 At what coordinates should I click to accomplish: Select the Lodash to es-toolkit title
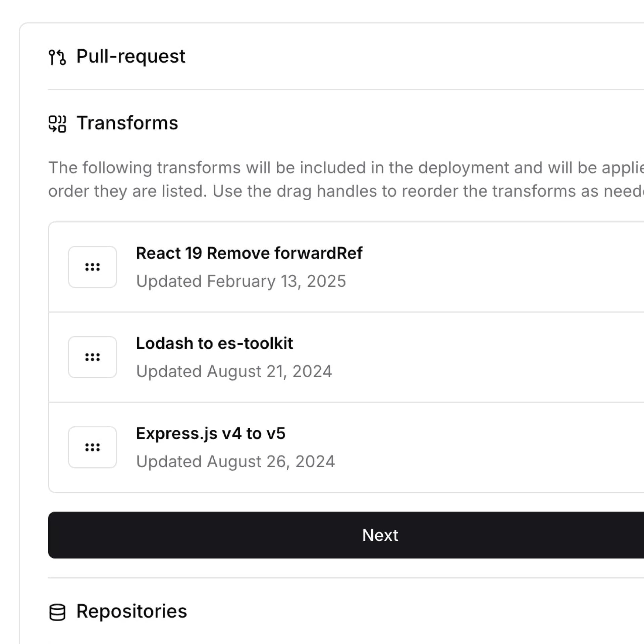point(214,343)
